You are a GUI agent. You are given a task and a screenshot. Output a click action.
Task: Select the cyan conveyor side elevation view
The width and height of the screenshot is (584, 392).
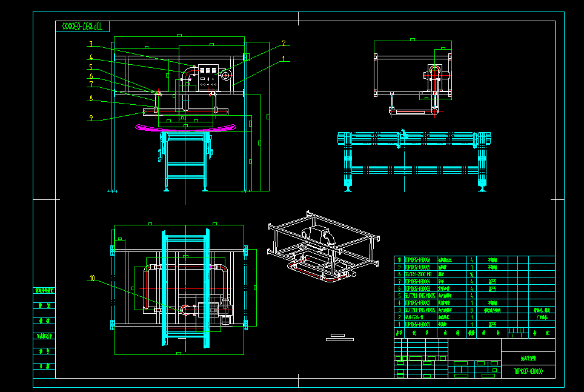[414, 161]
